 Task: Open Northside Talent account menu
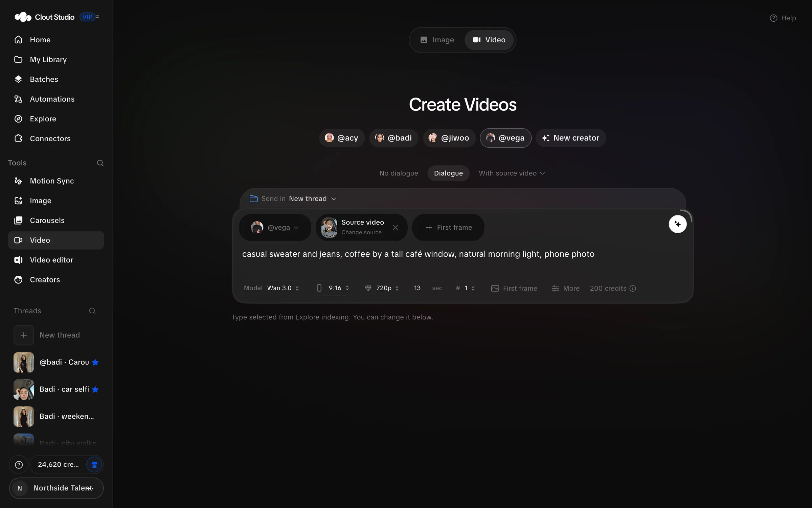tap(56, 488)
